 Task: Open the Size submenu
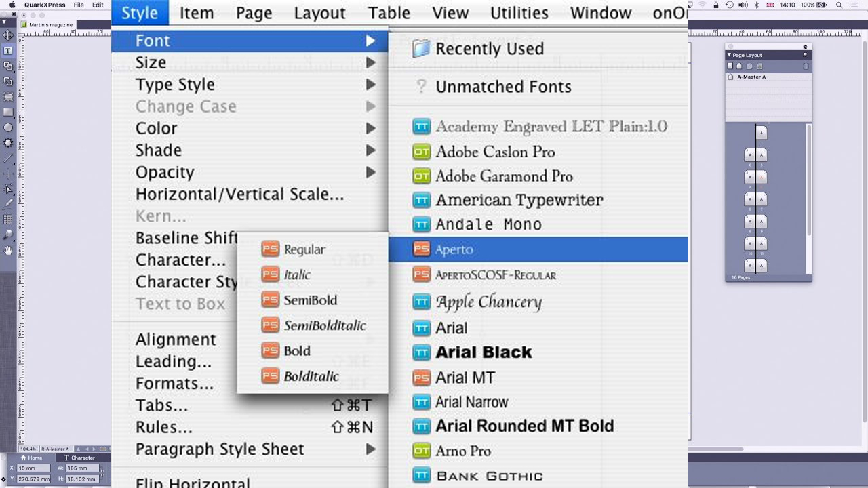[249, 62]
